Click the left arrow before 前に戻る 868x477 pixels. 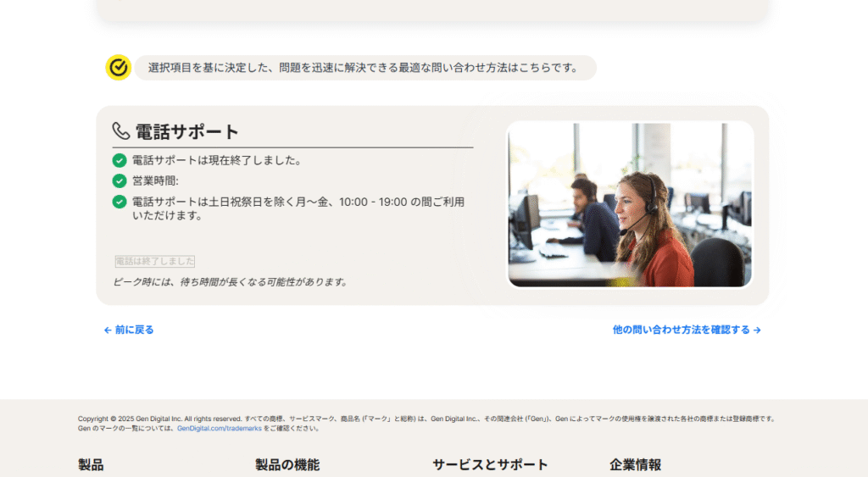point(108,330)
